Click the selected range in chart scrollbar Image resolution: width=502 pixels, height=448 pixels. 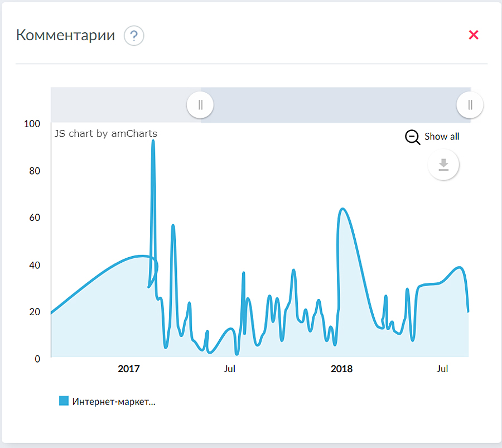(335, 104)
